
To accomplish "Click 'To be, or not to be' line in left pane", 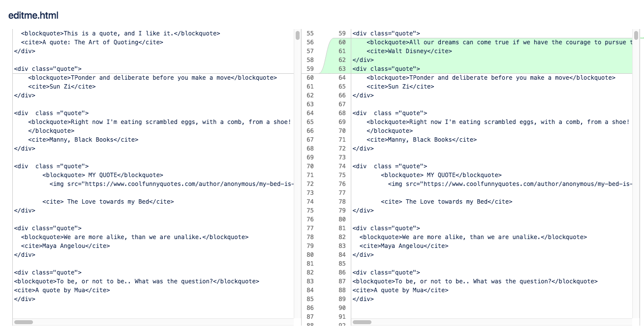I will (x=137, y=281).
